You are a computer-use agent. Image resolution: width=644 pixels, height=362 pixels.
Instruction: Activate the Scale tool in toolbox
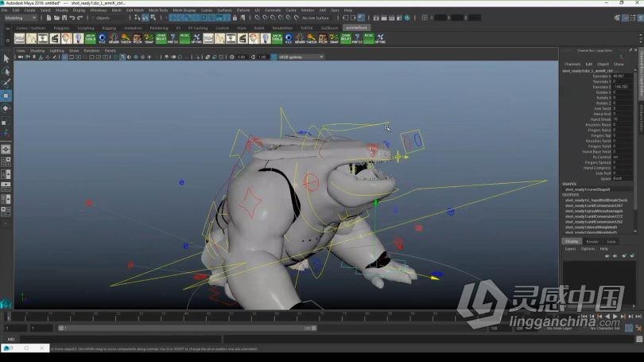coord(6,121)
